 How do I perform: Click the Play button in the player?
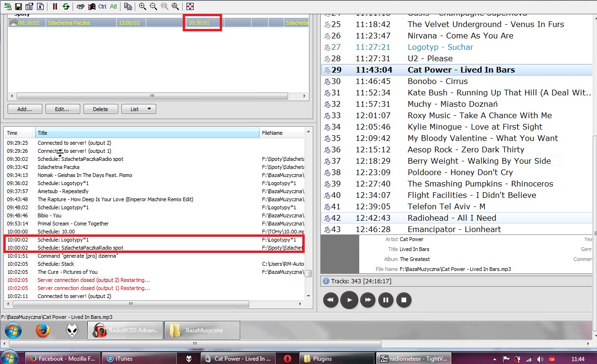(349, 300)
